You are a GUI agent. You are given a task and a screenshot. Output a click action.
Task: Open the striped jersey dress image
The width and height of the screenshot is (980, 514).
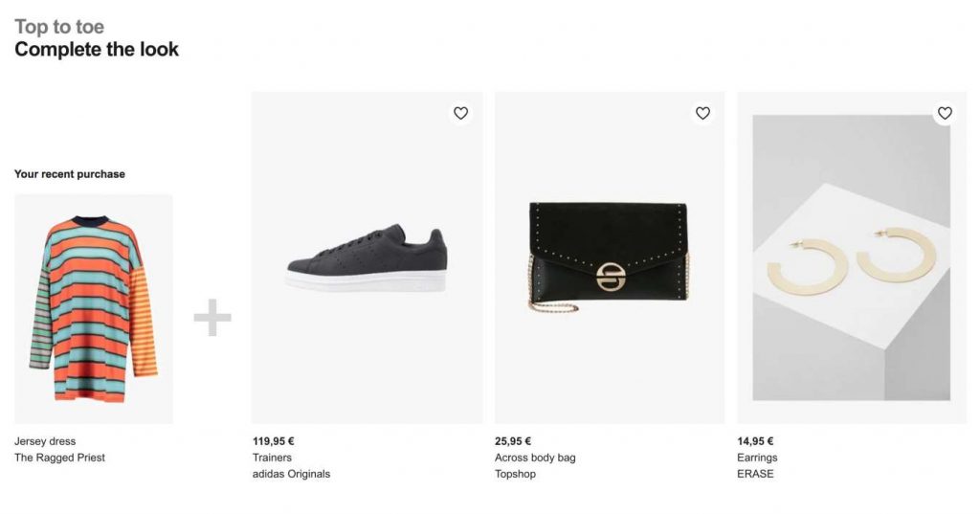(94, 308)
